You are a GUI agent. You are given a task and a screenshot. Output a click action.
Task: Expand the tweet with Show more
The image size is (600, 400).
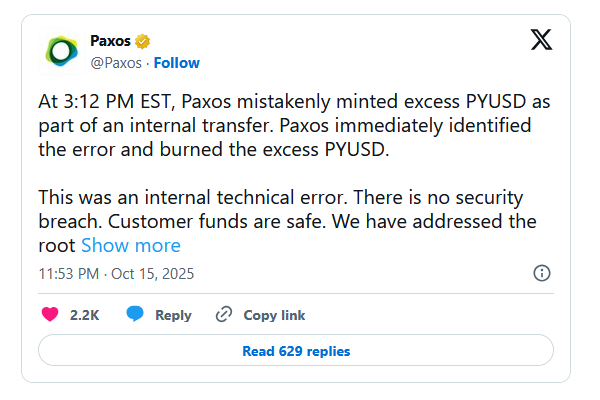point(131,245)
